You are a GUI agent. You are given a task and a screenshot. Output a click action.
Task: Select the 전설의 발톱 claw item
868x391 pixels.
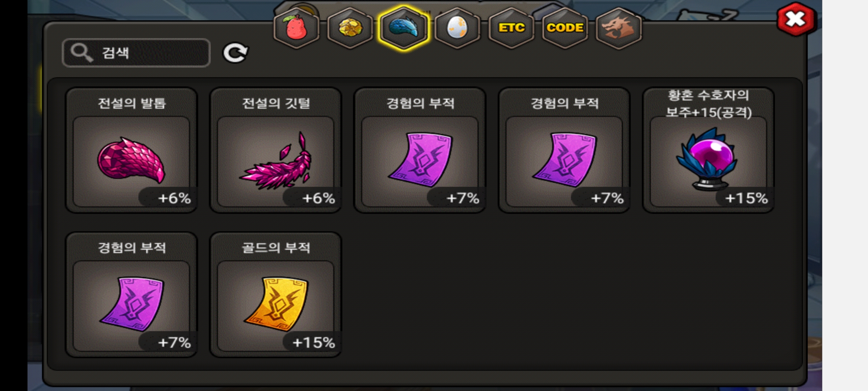(x=131, y=150)
